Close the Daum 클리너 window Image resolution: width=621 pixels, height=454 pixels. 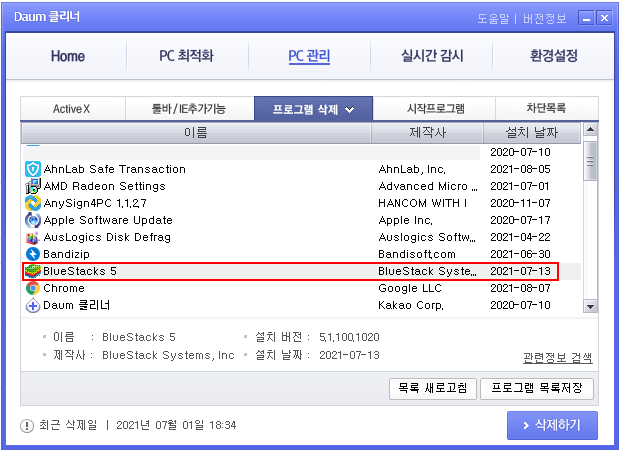click(604, 18)
